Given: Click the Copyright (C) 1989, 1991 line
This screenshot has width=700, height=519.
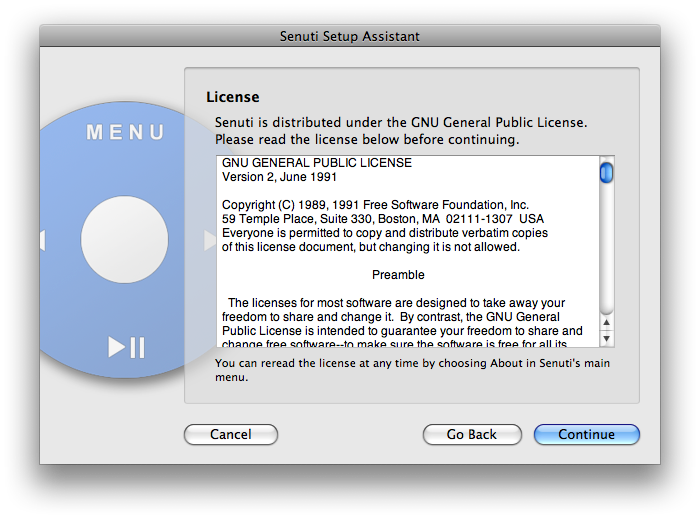Looking at the screenshot, I should tap(375, 205).
